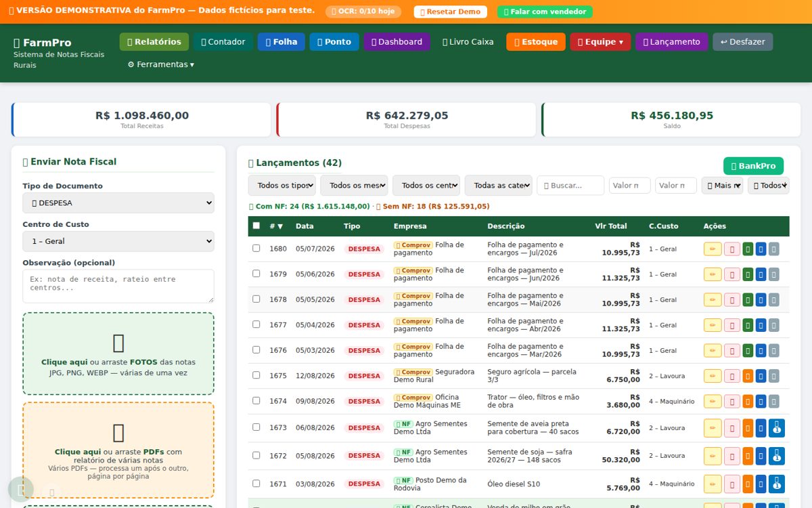Click the green action button for entry 1678
Image resolution: width=812 pixels, height=508 pixels.
[x=748, y=299]
